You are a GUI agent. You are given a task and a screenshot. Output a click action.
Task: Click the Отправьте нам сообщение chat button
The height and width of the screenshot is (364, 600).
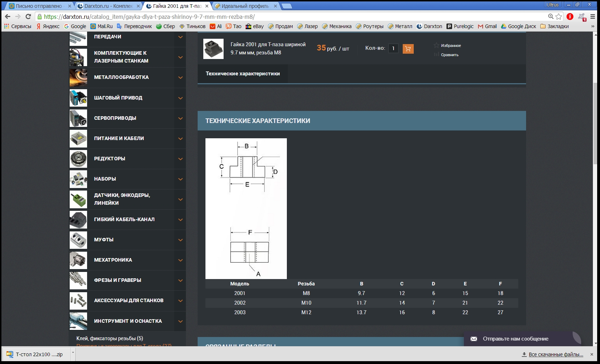click(x=523, y=339)
